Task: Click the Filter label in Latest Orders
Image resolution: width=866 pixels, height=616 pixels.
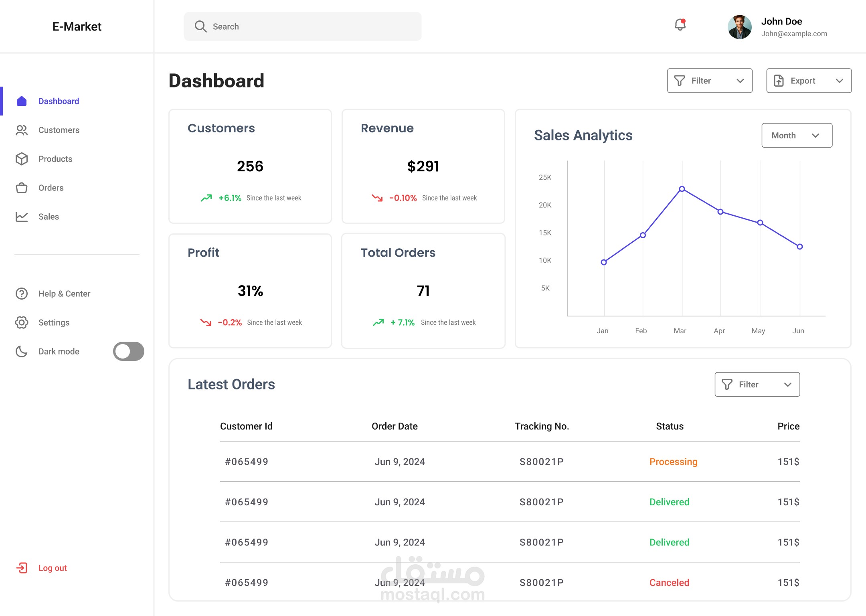Action: (749, 385)
